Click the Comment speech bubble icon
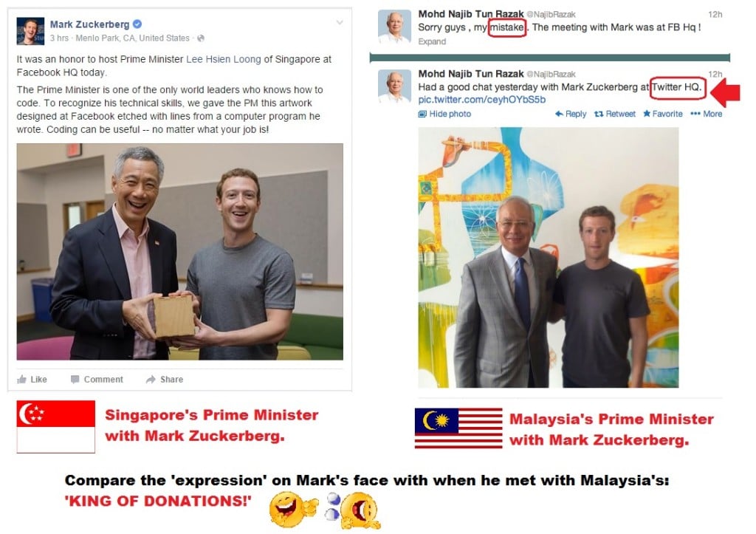Viewport: 756px width, 534px height. point(75,379)
